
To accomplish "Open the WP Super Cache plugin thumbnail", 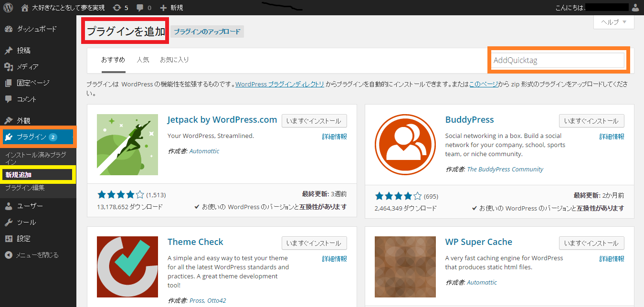I will (x=405, y=267).
